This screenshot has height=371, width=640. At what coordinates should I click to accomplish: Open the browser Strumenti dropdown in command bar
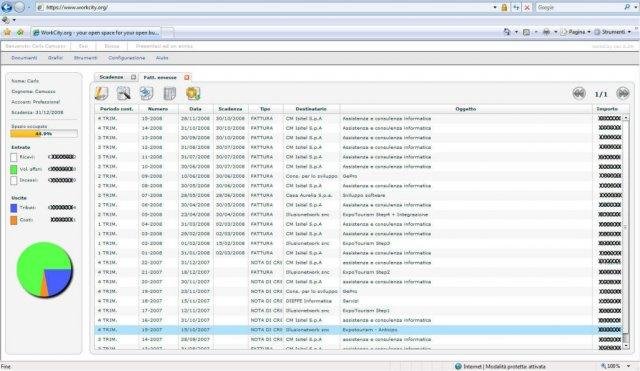613,32
